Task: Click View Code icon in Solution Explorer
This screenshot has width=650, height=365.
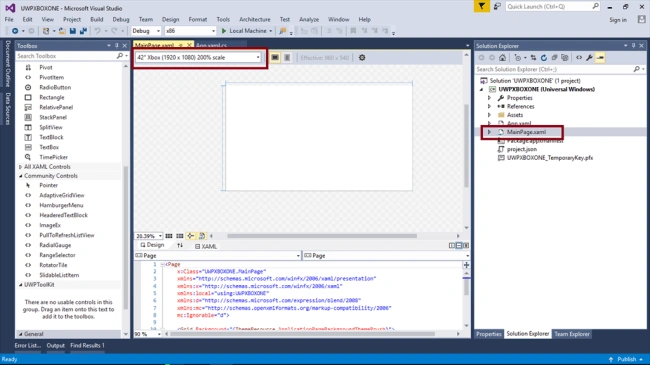Action: pyautogui.click(x=579, y=58)
